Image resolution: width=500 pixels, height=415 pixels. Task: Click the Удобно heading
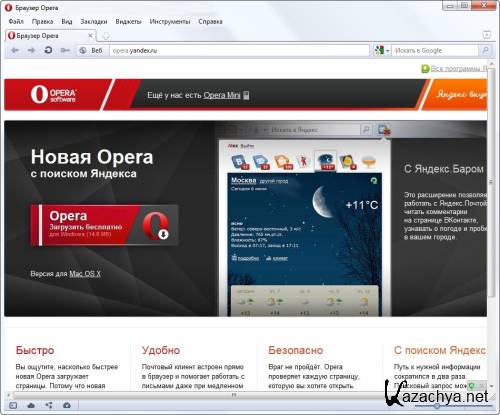pos(161,350)
